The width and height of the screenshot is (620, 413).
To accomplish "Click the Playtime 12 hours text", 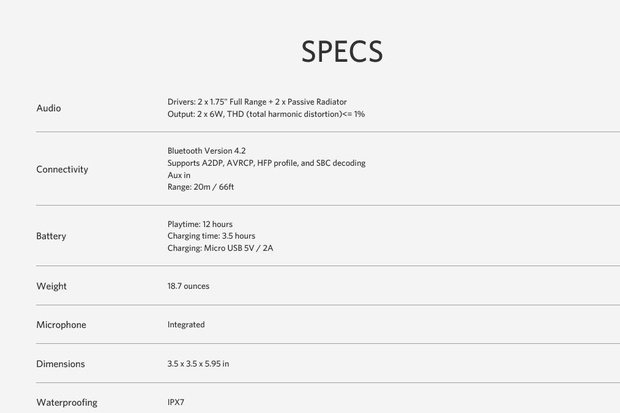I will [x=200, y=224].
